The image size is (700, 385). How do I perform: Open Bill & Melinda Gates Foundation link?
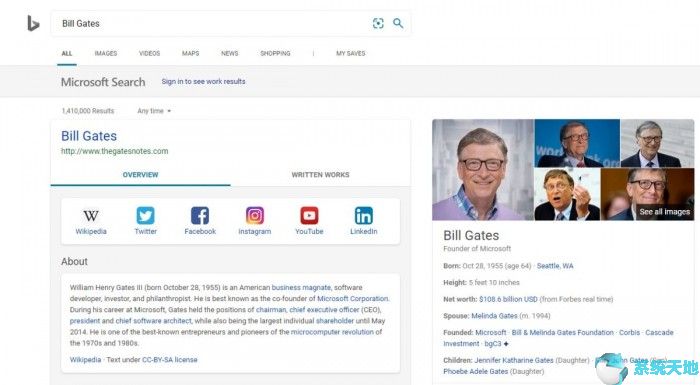tap(562, 332)
